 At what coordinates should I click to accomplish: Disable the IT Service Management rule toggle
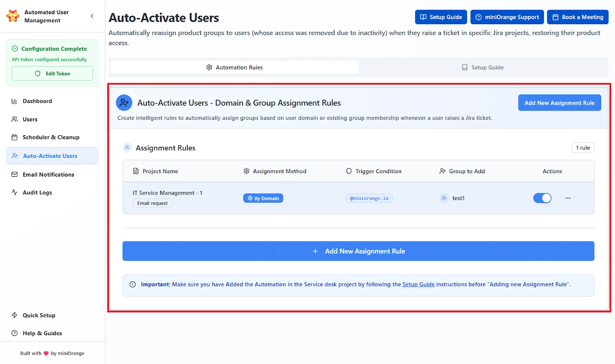[x=542, y=198]
